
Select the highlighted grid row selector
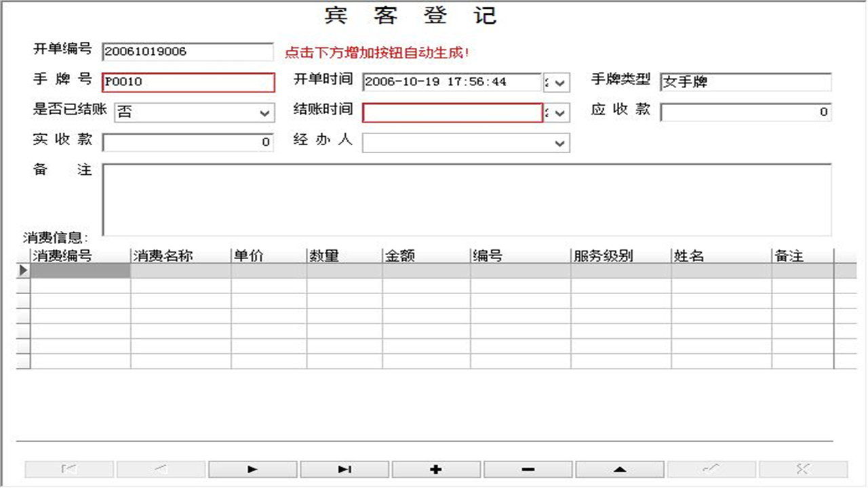tap(22, 270)
